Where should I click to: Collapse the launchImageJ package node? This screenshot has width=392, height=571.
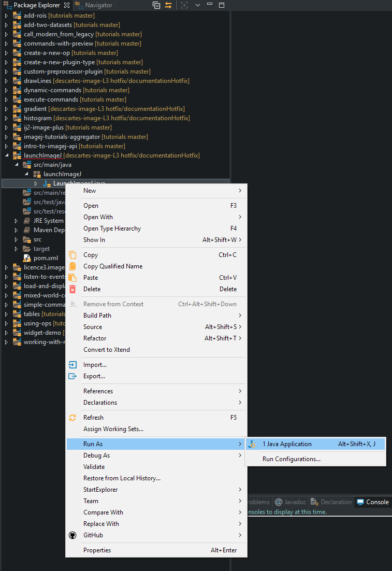click(x=26, y=174)
